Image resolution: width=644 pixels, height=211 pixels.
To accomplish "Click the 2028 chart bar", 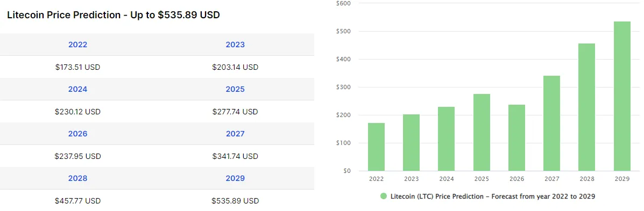I will (x=586, y=107).
